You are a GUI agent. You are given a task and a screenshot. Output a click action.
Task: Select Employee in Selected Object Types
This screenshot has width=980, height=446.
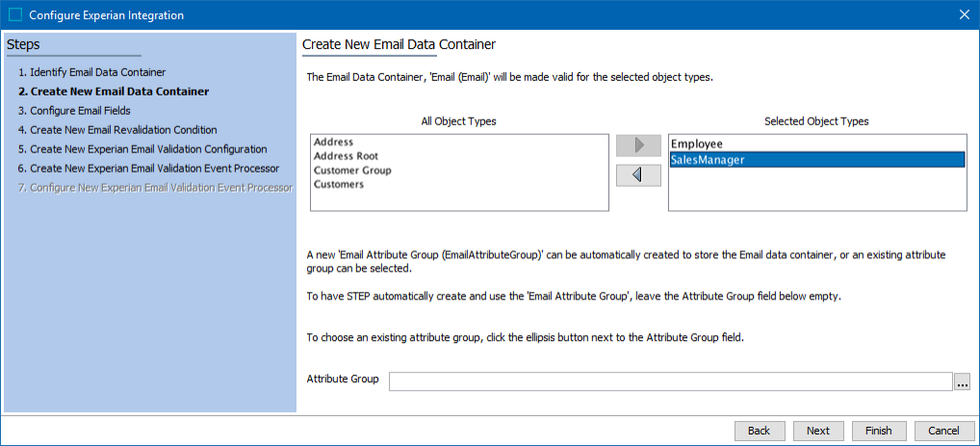[x=697, y=144]
